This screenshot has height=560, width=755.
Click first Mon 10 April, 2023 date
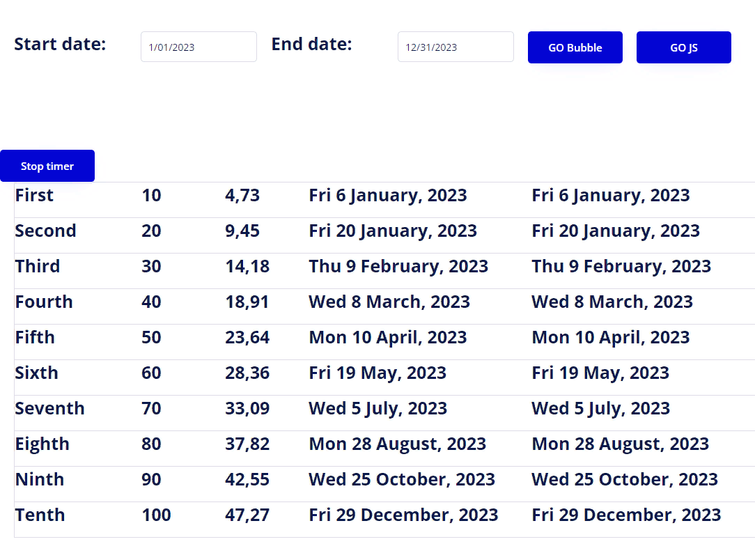(388, 338)
